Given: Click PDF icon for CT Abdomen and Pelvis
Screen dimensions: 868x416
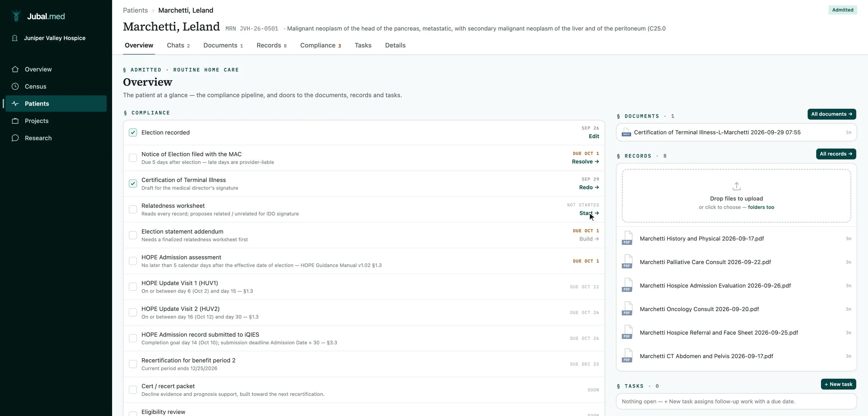Looking at the screenshot, I should coord(627,356).
